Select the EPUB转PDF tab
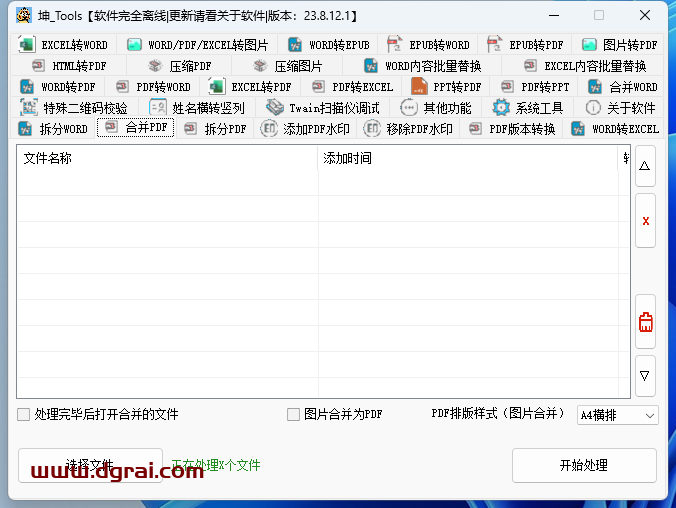This screenshot has width=676, height=508. (x=525, y=45)
